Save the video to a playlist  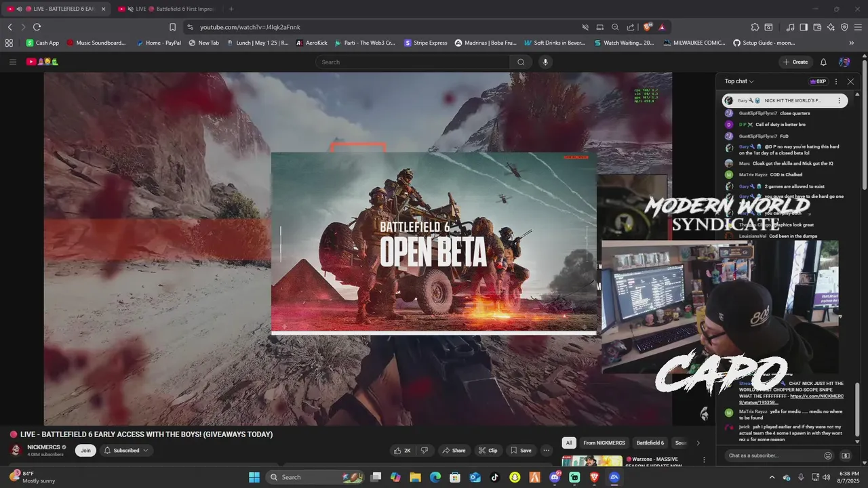point(521,450)
